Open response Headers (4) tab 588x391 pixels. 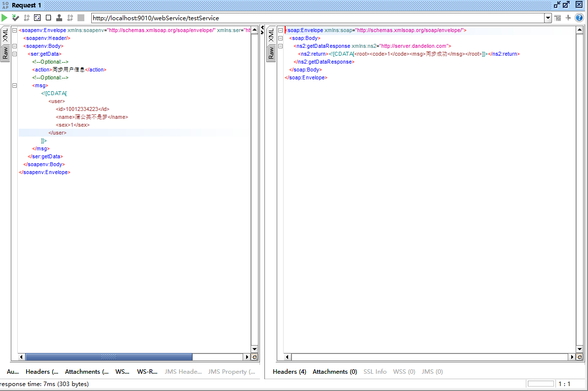tap(290, 371)
